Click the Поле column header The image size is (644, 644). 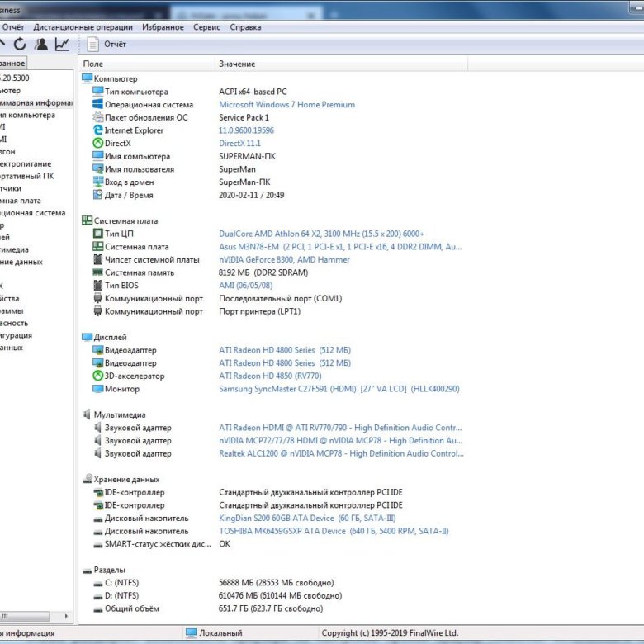(x=93, y=64)
